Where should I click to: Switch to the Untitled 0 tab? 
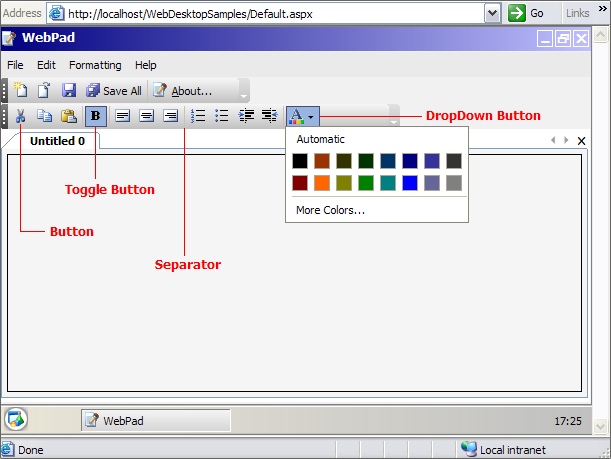pyautogui.click(x=57, y=141)
